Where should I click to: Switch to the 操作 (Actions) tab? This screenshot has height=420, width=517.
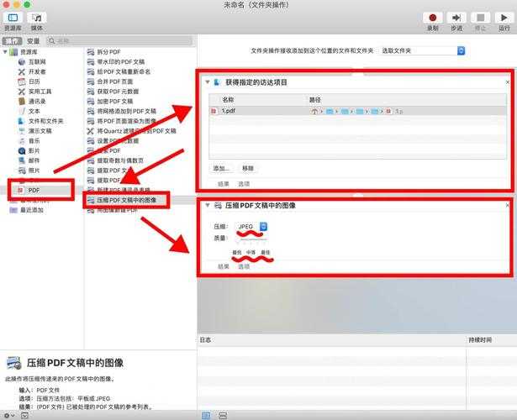coord(12,40)
